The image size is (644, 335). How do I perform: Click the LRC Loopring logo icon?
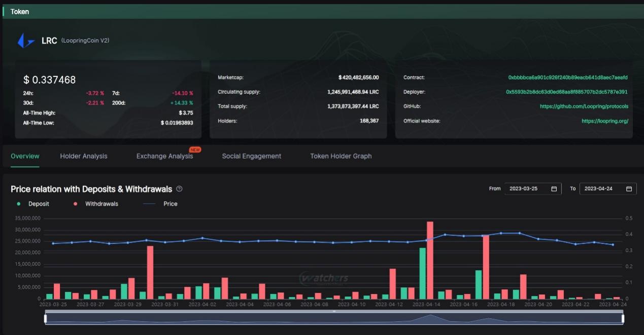pos(25,41)
